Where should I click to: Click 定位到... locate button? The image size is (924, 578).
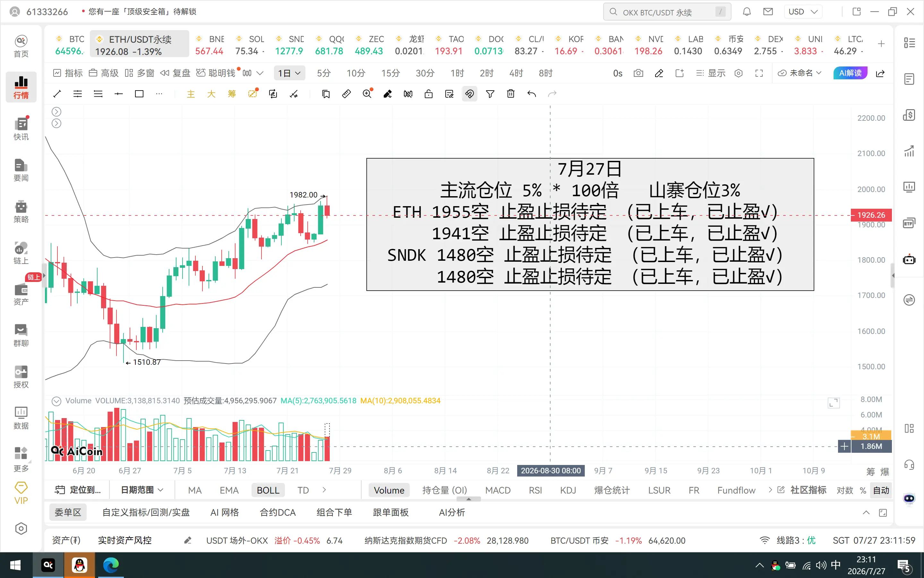[x=78, y=490]
